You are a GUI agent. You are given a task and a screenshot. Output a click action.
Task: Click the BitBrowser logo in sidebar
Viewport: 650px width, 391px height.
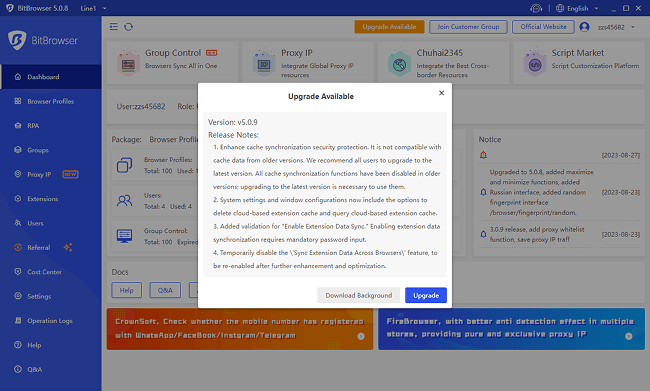click(43, 40)
